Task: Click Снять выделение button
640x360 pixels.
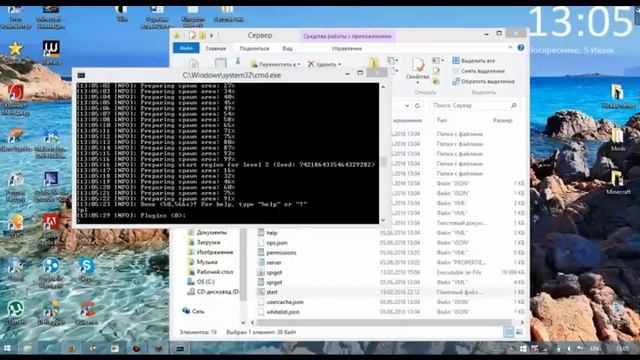Action: click(x=478, y=71)
